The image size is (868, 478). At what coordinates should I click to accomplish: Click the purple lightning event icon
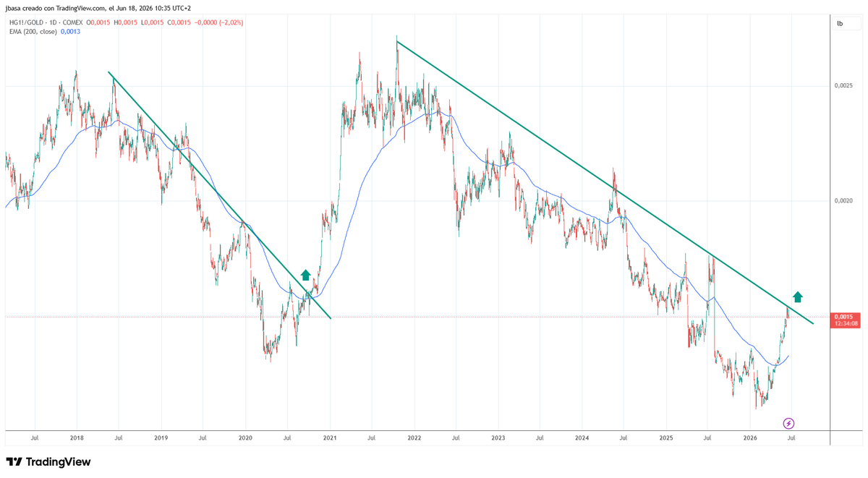point(789,423)
